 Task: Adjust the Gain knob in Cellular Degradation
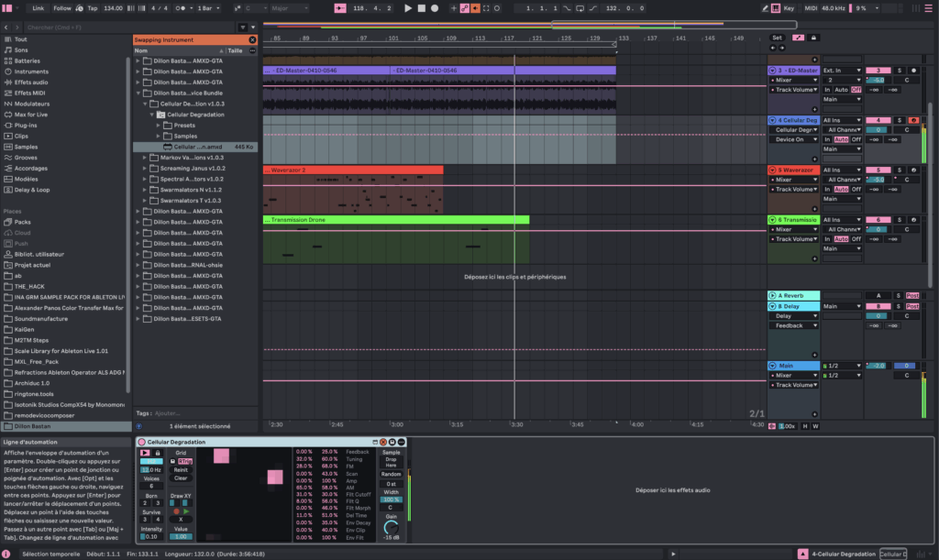pos(391,528)
